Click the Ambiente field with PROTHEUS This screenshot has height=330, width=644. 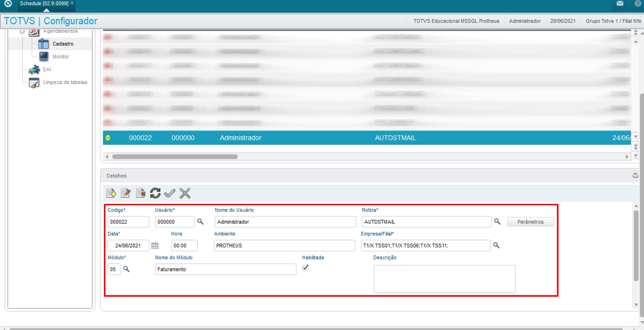[x=285, y=246]
